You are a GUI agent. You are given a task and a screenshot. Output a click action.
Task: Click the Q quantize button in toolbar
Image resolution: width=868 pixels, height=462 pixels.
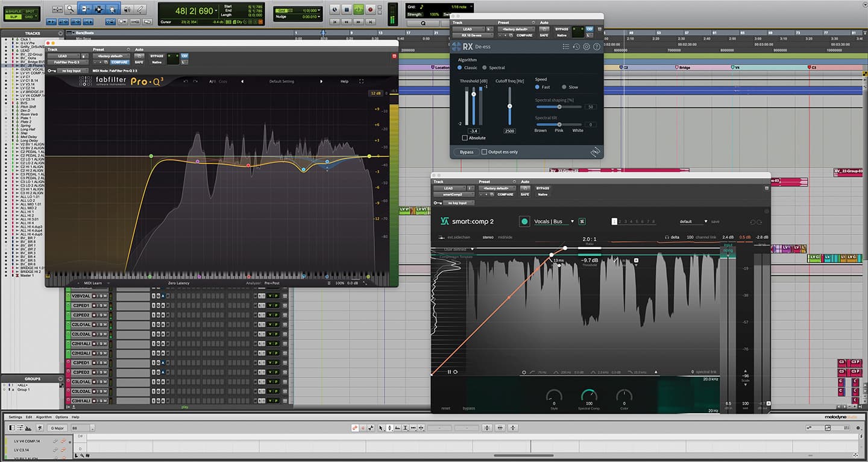(423, 23)
